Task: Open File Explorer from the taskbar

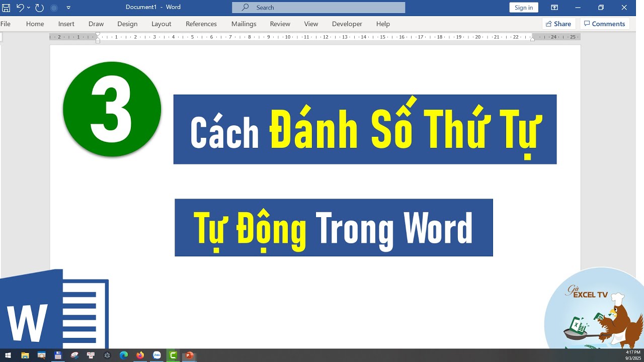Action: [x=25, y=355]
